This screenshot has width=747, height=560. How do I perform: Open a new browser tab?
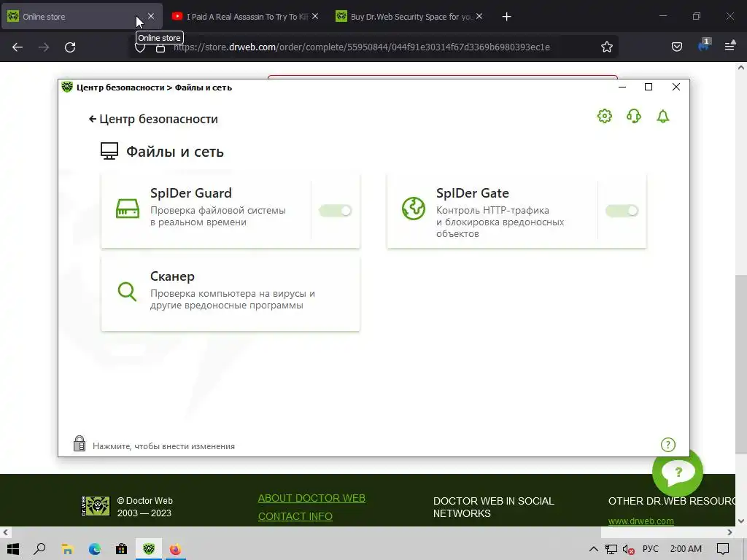[506, 17]
